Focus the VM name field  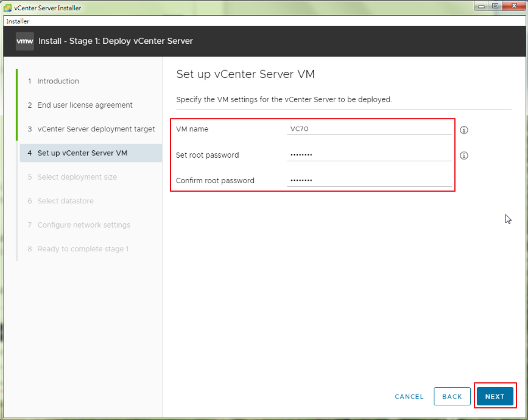point(369,129)
